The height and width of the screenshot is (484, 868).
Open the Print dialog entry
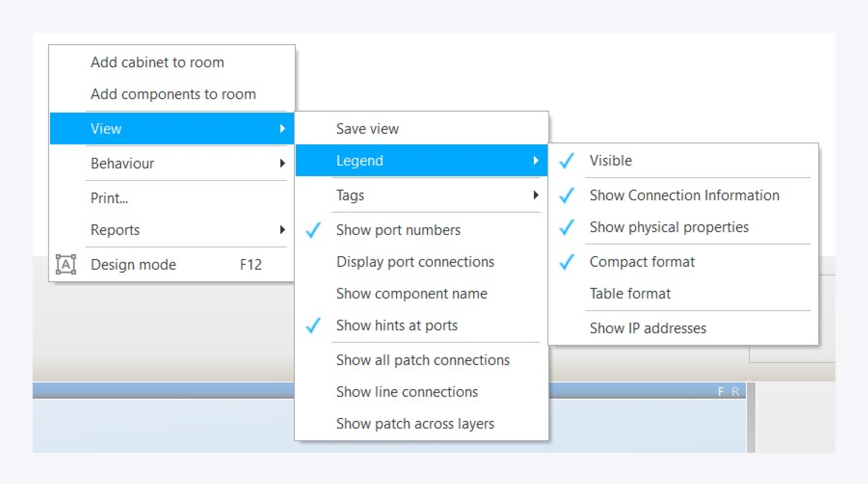point(109,198)
